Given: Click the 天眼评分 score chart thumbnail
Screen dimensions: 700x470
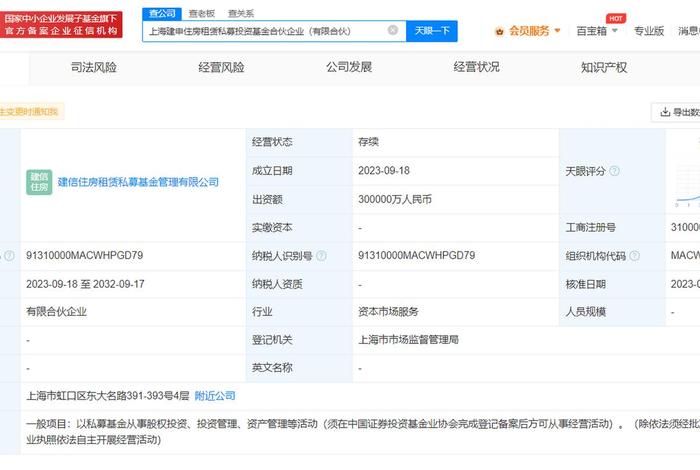Looking at the screenshot, I should (687, 187).
